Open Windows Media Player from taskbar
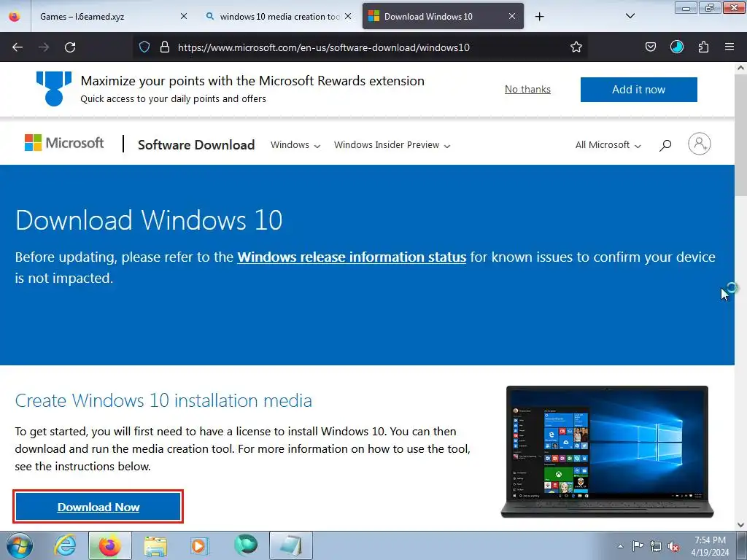The width and height of the screenshot is (747, 560). (199, 545)
